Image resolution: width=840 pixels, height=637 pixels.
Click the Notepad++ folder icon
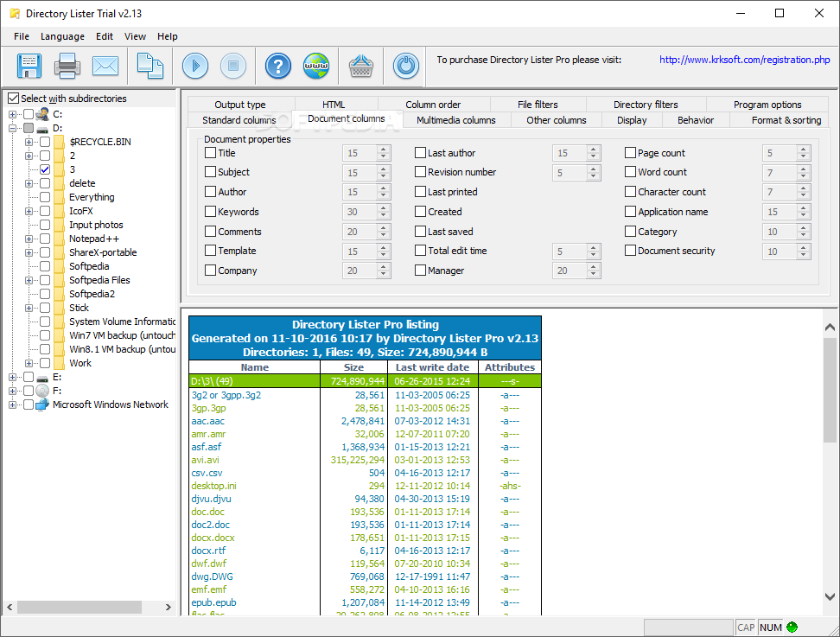pyautogui.click(x=60, y=239)
